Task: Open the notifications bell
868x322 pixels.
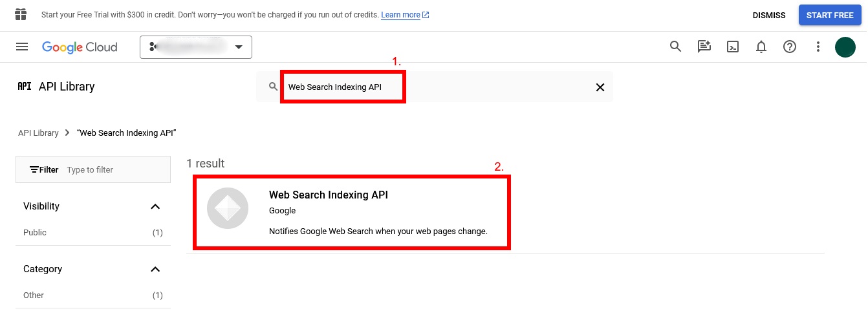Action: [761, 47]
